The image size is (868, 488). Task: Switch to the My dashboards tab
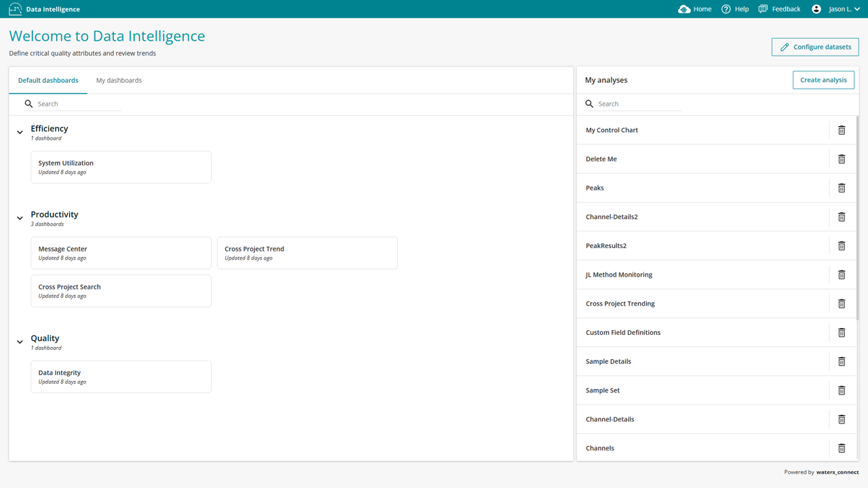click(119, 80)
